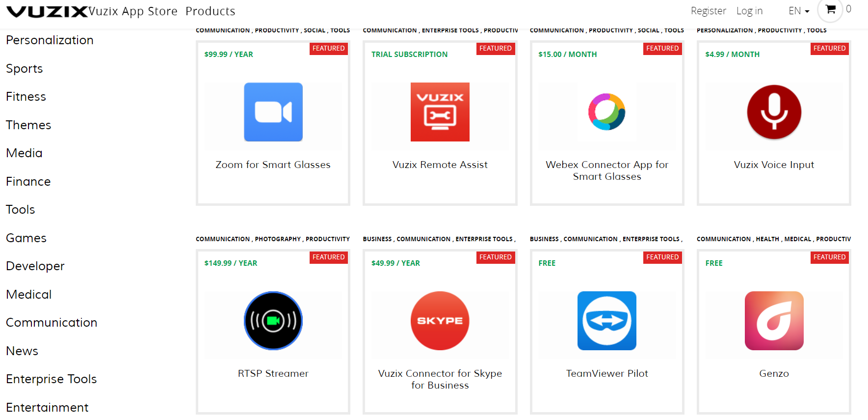
Task: Click the $149.99 / YEAR price
Action: [x=231, y=263]
